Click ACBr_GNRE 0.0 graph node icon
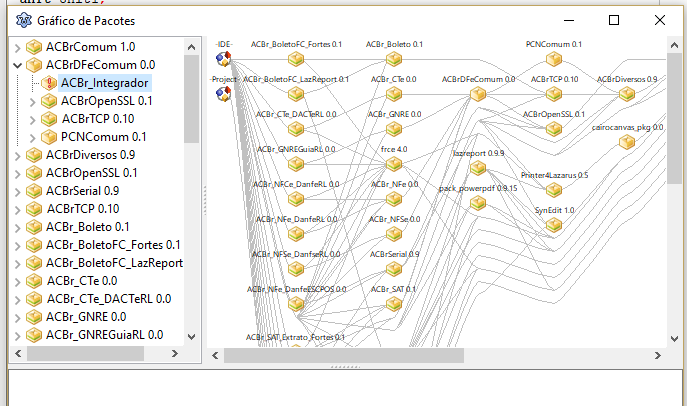Viewport: 687px width, 406px height. click(x=394, y=129)
